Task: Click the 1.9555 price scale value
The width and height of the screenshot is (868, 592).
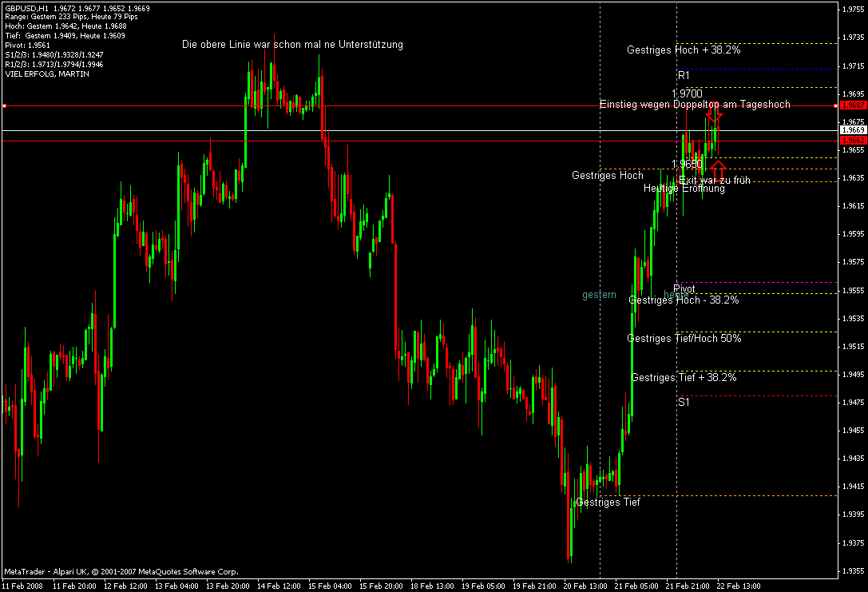Action: (x=853, y=290)
